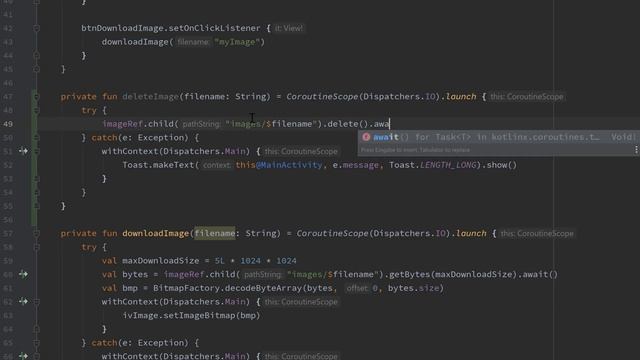Image resolution: width=640 pixels, height=360 pixels.
Task: Collapse the try block on line 48
Action: (x=36, y=110)
